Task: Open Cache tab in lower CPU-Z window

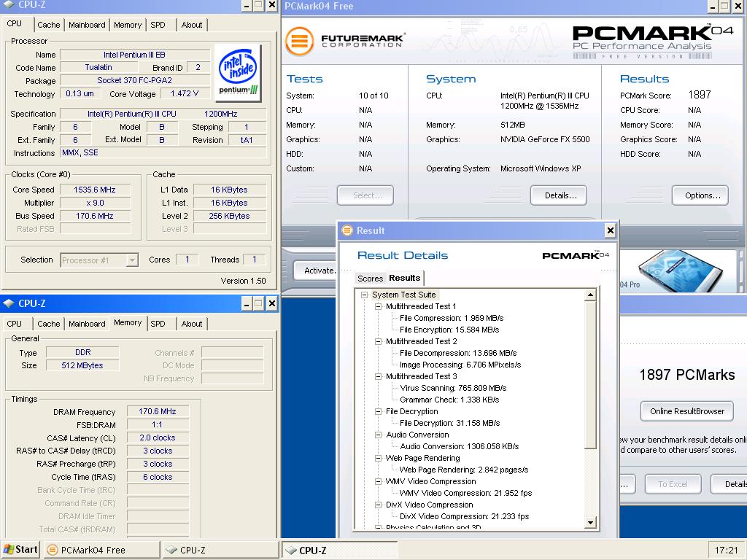Action: (49, 324)
